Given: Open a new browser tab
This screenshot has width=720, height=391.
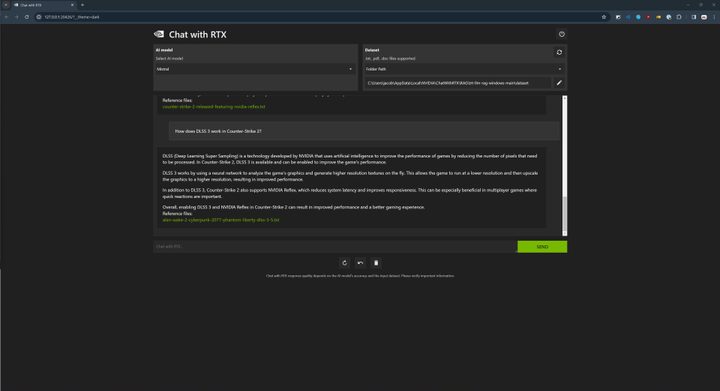Looking at the screenshot, I should coord(83,5).
